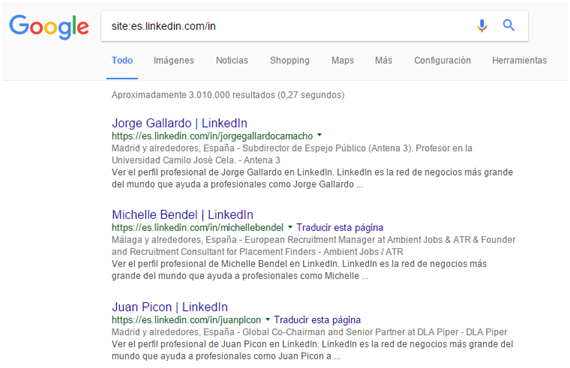This screenshot has height=368, width=570.
Task: Start voice search with microphone icon
Action: [482, 25]
